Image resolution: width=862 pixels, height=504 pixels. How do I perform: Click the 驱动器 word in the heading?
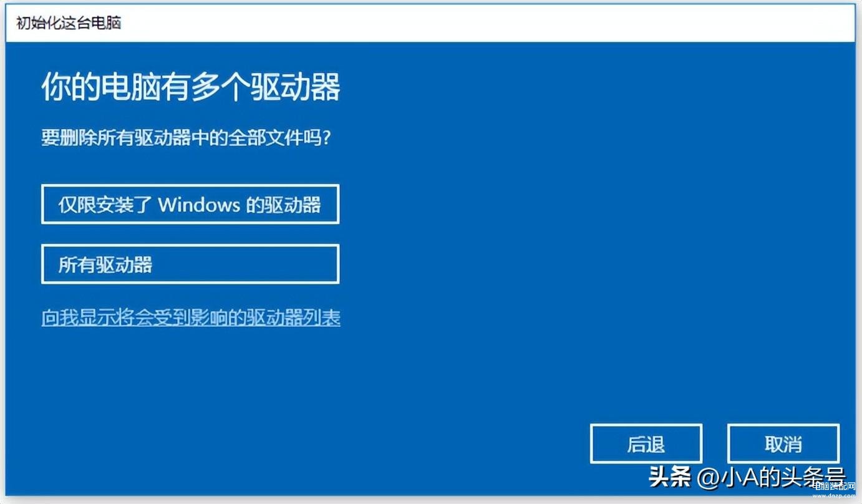coord(296,87)
